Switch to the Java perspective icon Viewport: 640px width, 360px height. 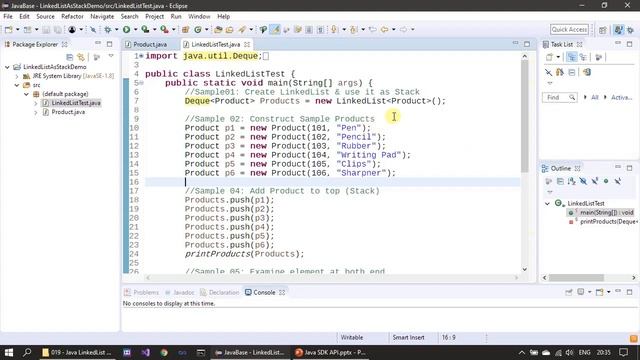618,29
